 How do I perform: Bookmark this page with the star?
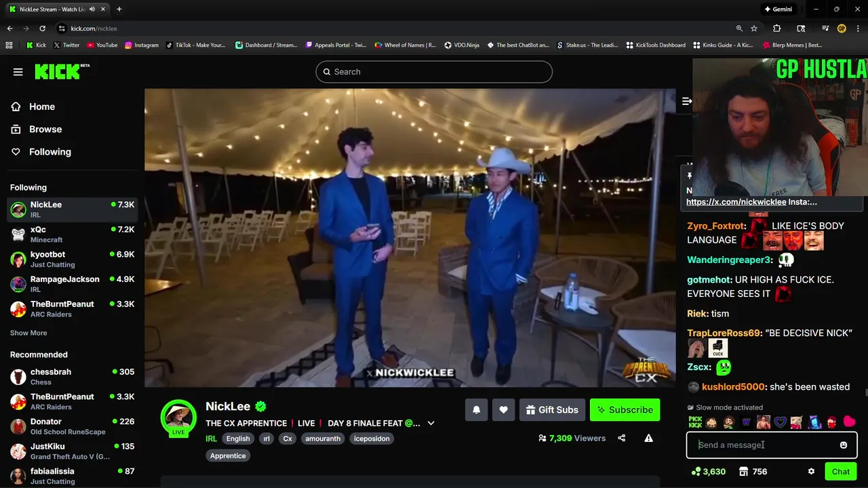click(x=754, y=28)
